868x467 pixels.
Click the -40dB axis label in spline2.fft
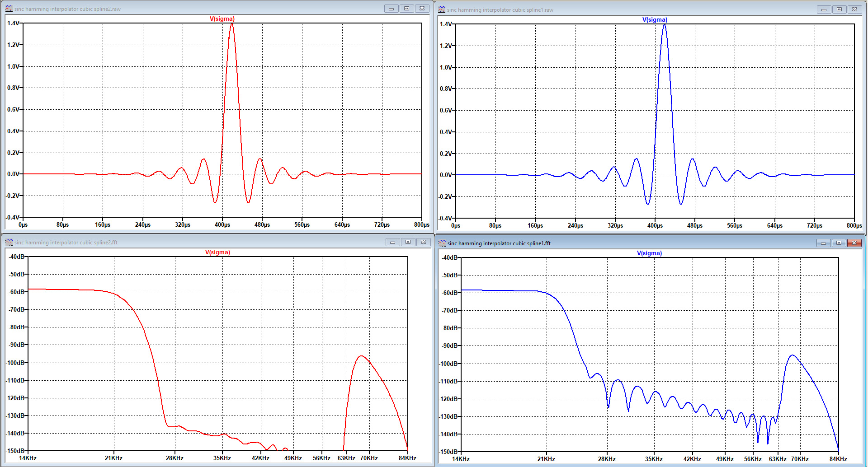pos(17,257)
